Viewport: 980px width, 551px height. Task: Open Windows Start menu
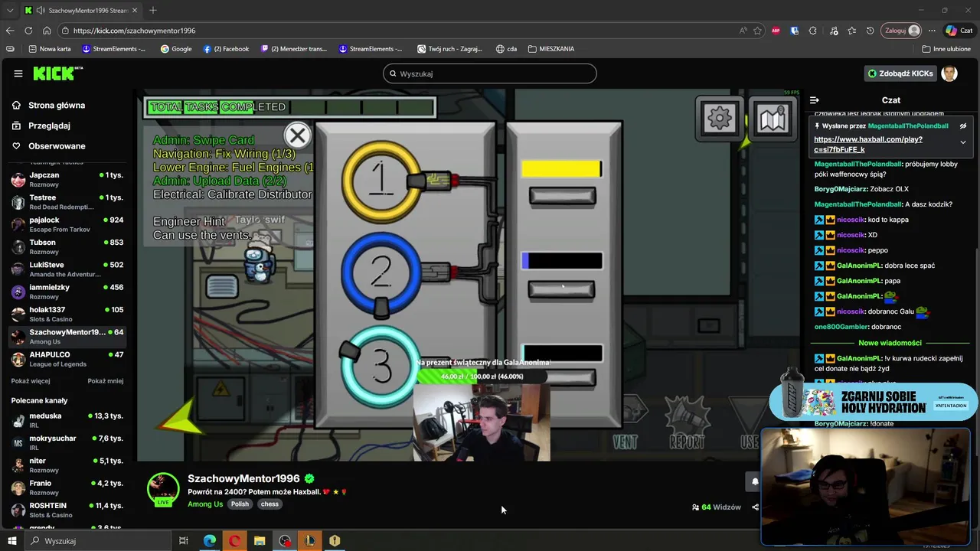[11, 541]
